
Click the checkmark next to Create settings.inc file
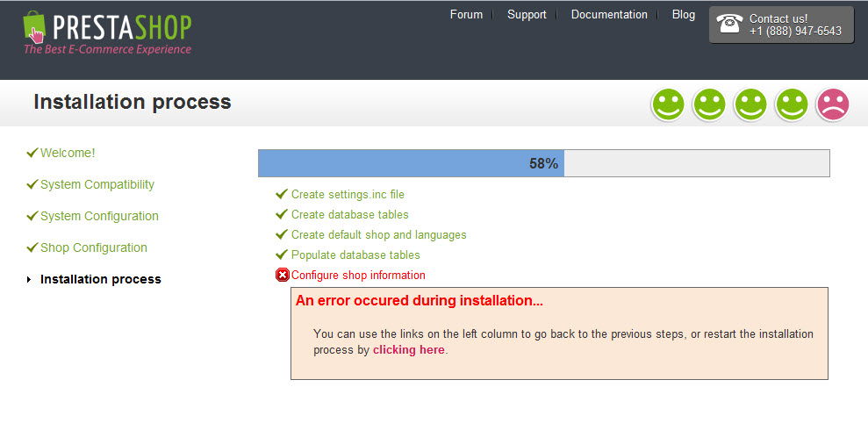[282, 194]
